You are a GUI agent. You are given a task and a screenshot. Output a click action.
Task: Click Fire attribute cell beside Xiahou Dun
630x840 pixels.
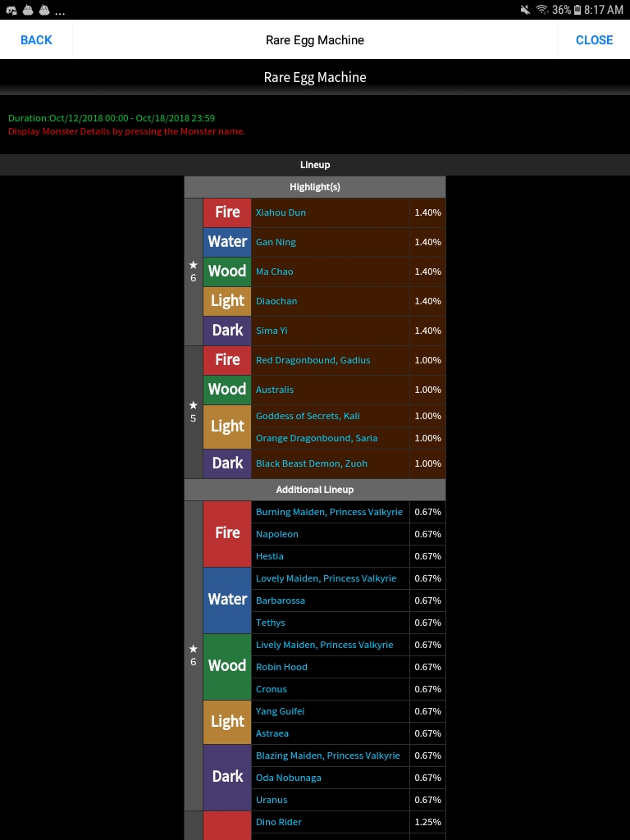tap(227, 212)
